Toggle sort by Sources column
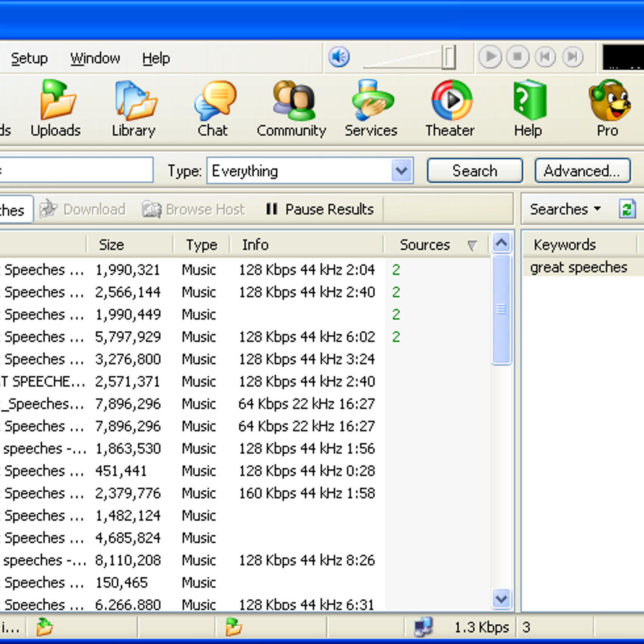The image size is (644, 644). (437, 245)
